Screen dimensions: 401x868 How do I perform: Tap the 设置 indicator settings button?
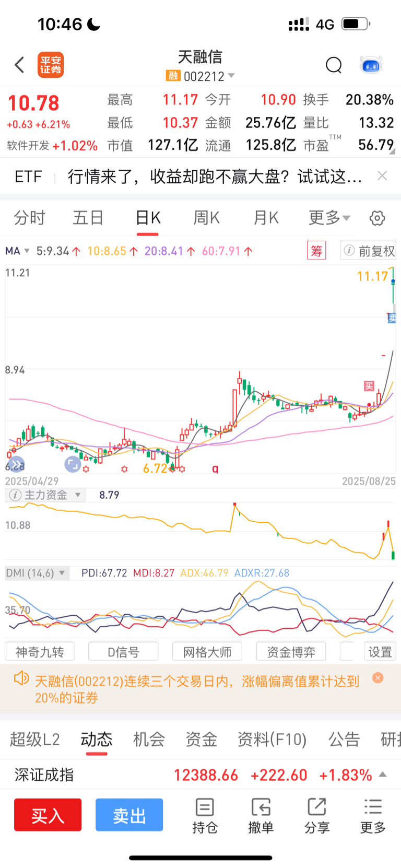click(380, 652)
